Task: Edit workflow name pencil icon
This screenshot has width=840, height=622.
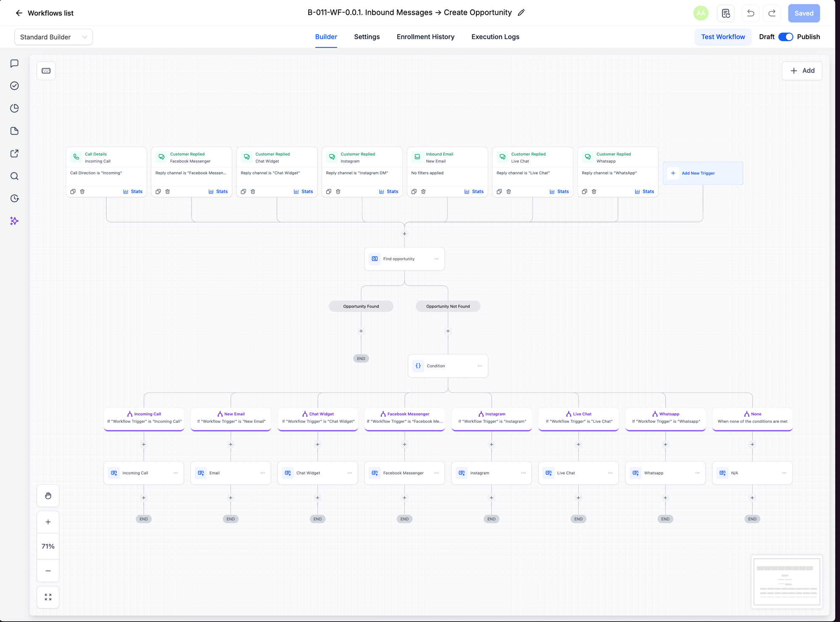Action: (521, 13)
